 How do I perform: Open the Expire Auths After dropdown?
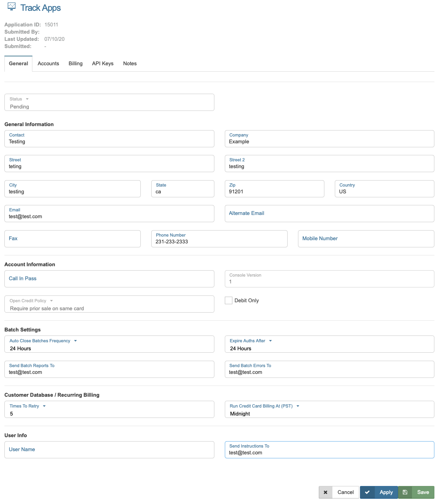click(270, 341)
